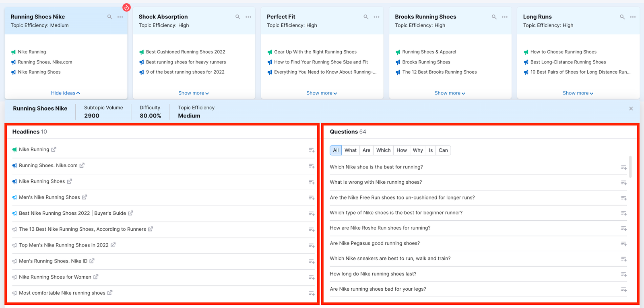Expand Long Runs card with Show more
This screenshot has height=308, width=644.
point(578,93)
